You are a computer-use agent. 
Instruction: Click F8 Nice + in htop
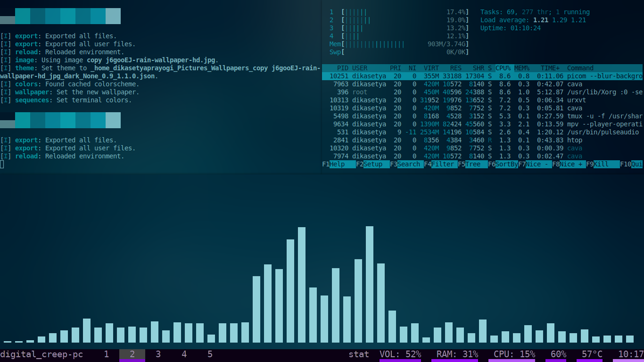[x=569, y=164]
